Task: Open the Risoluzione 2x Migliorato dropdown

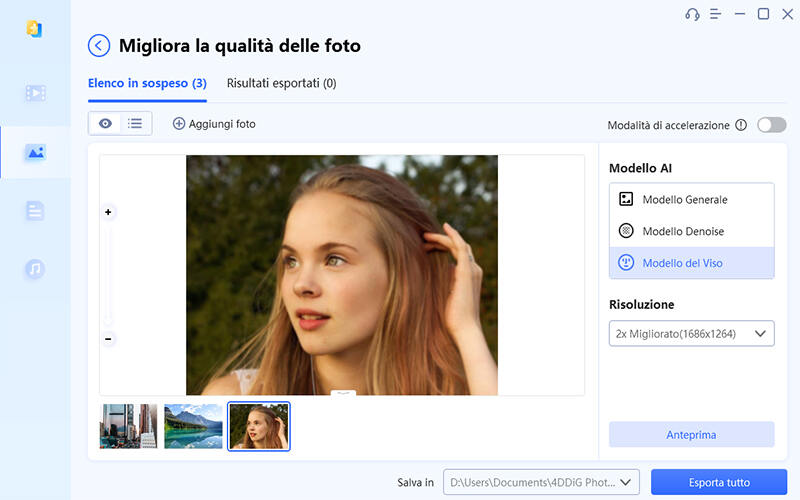Action: [x=691, y=334]
